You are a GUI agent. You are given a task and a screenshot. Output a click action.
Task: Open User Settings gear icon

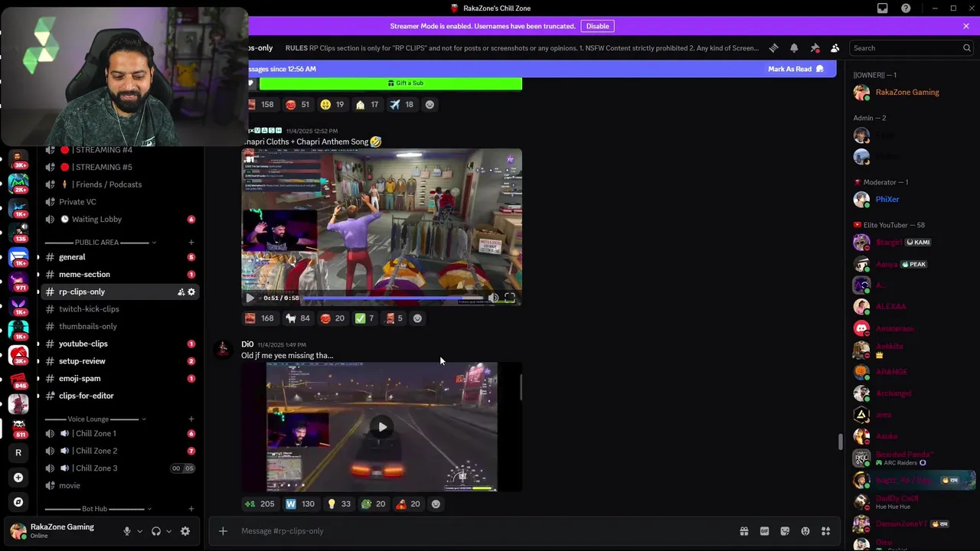point(185,531)
